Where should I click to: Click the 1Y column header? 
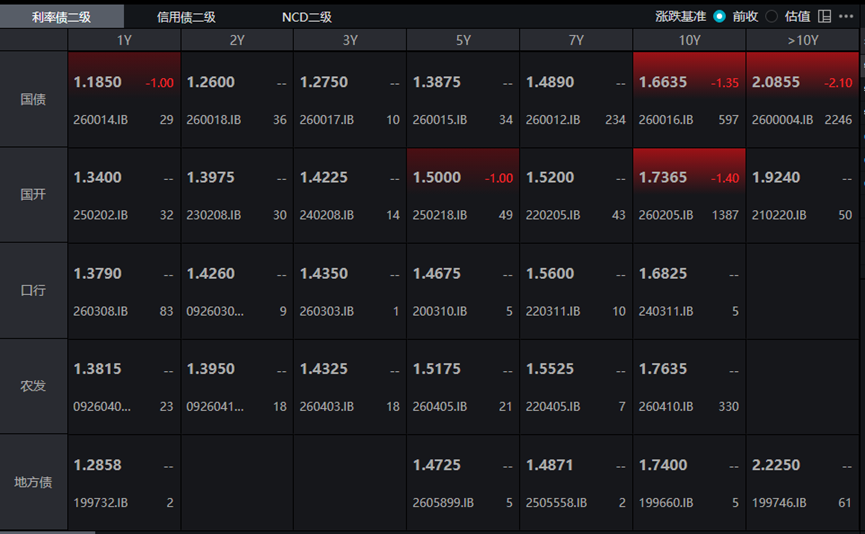(x=124, y=40)
